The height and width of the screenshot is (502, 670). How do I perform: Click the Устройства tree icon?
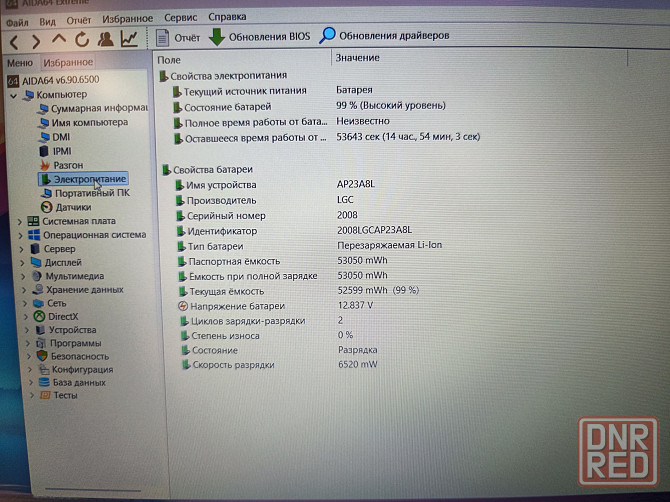click(41, 330)
